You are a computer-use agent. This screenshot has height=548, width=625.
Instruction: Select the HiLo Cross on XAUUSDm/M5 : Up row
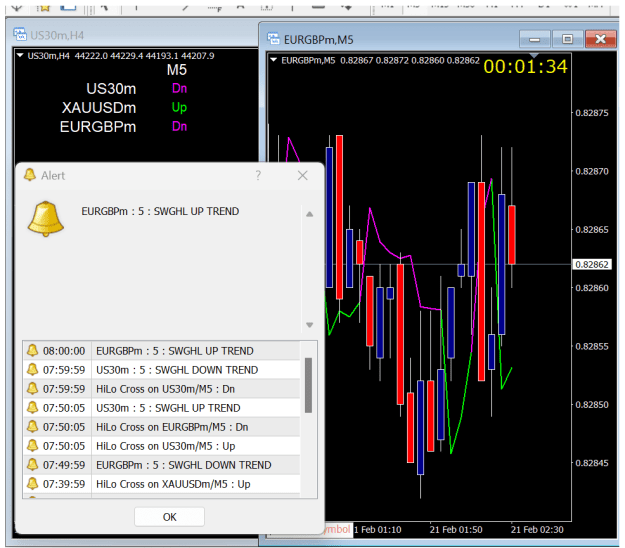click(161, 484)
